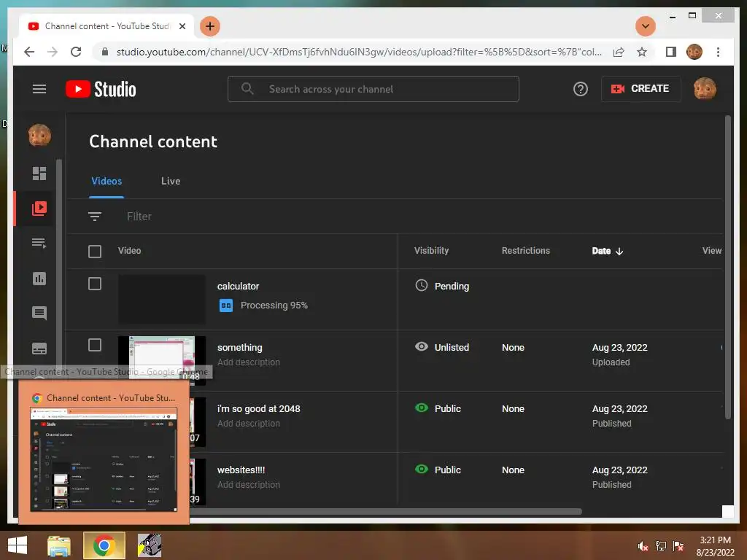
Task: Open Public visibility for websites!!!!
Action: pyautogui.click(x=448, y=470)
